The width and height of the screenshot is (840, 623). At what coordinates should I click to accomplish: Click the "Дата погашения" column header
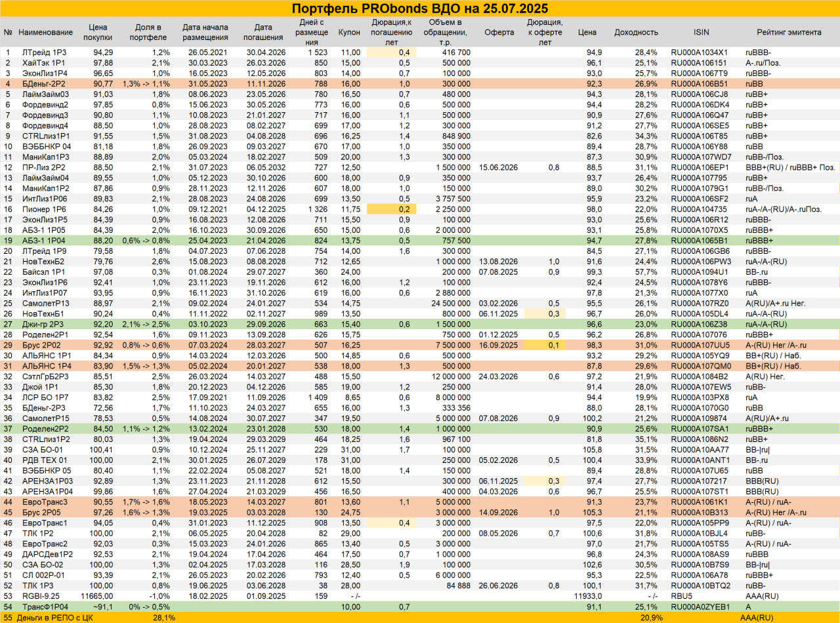(x=263, y=32)
